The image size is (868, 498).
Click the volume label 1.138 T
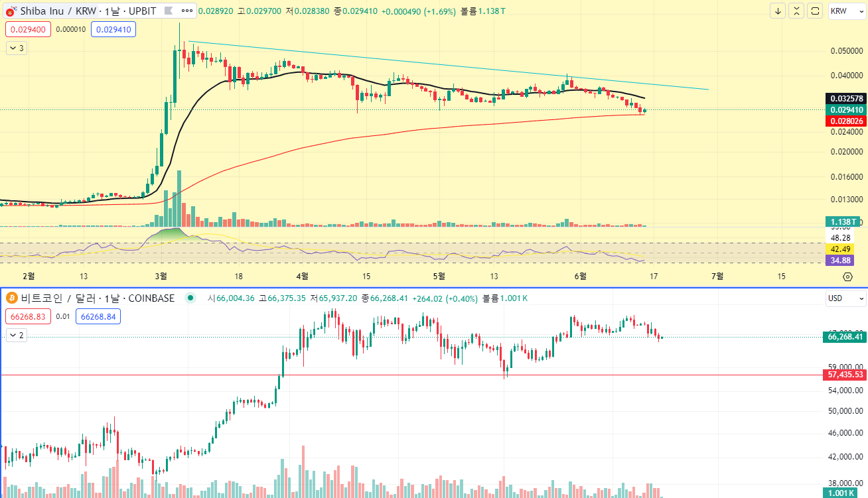coord(843,221)
